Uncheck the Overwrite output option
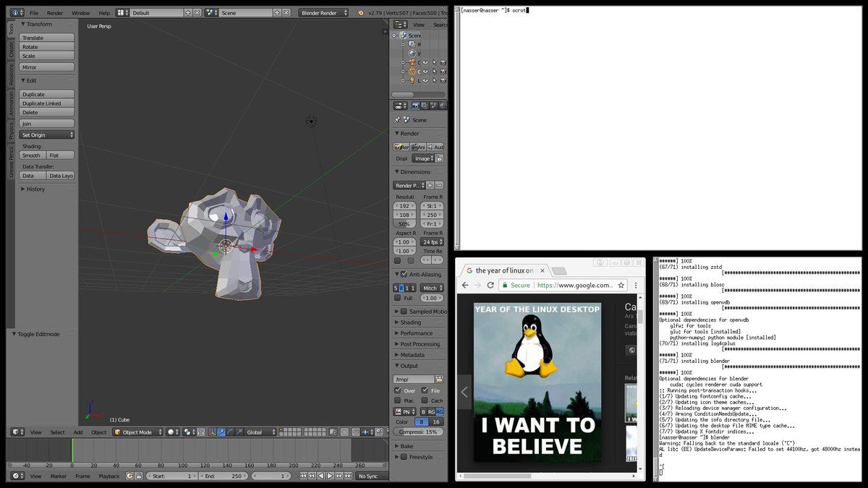This screenshot has height=488, width=868. 397,390
